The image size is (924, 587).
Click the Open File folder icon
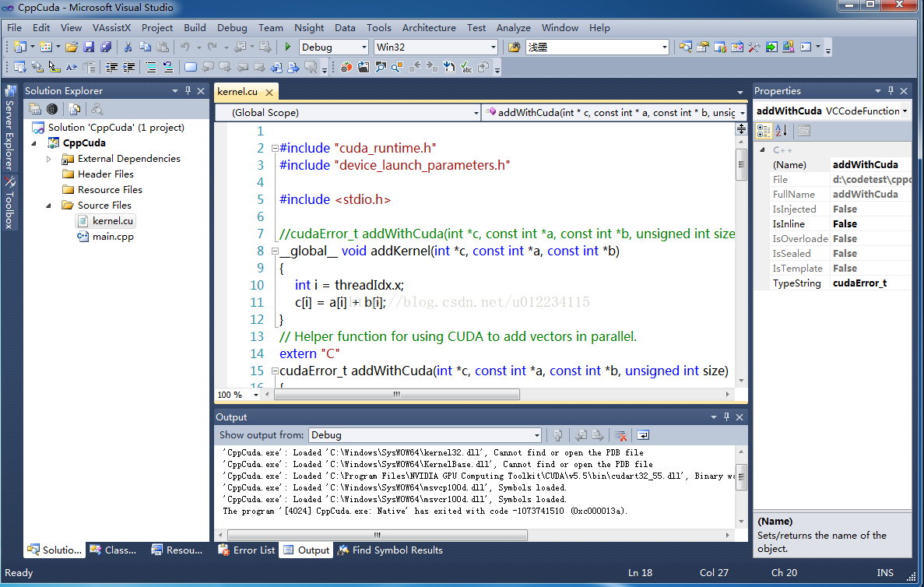[x=72, y=47]
